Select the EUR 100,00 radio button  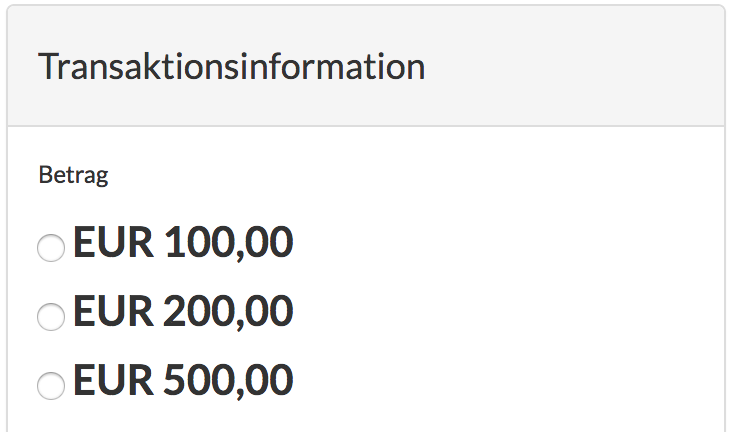coord(50,247)
